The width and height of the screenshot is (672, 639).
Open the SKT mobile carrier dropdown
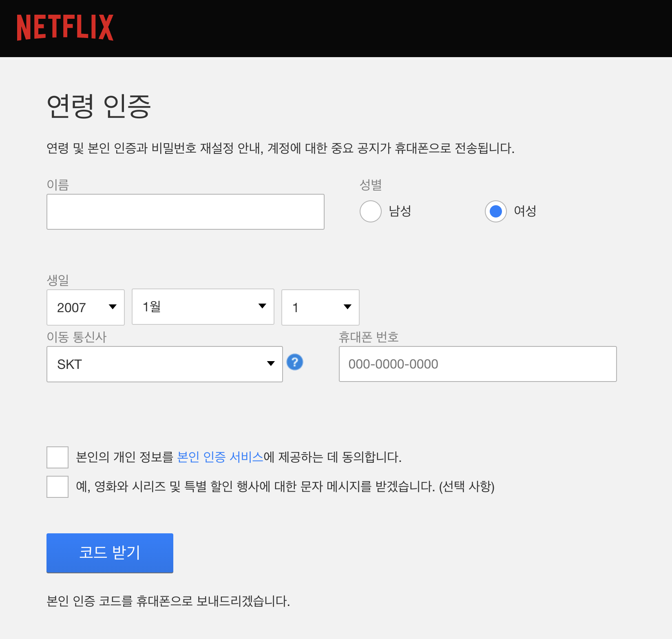point(165,364)
